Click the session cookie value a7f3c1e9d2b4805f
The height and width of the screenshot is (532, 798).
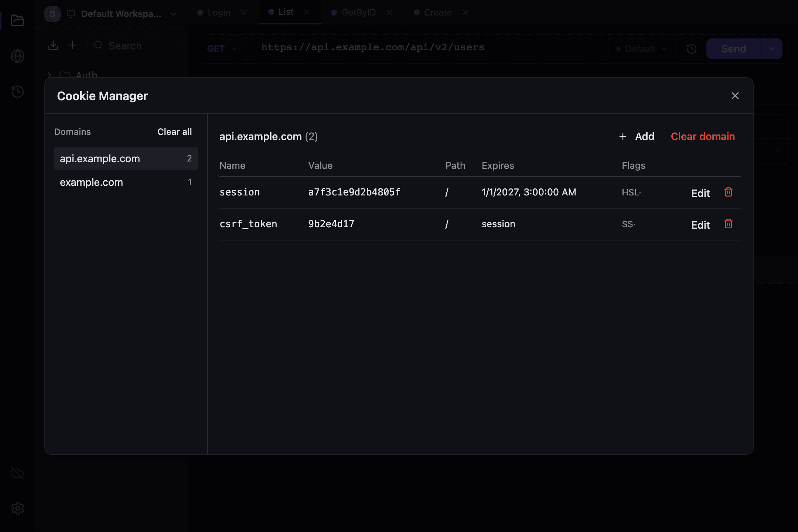click(x=354, y=192)
